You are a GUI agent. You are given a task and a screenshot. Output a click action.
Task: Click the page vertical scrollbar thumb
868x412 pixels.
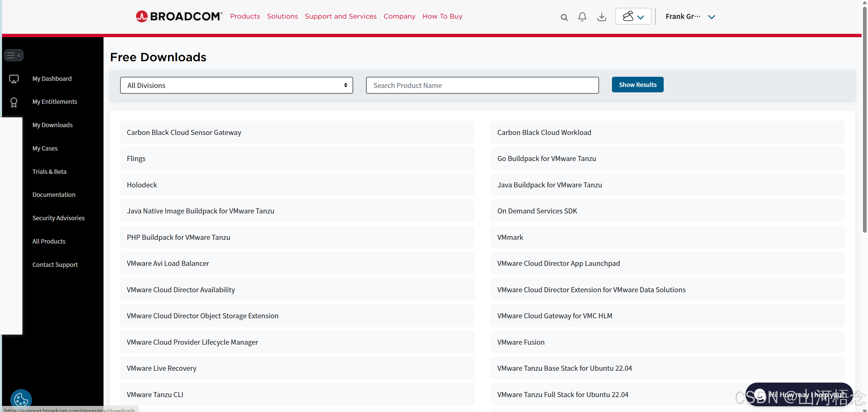tap(864, 118)
